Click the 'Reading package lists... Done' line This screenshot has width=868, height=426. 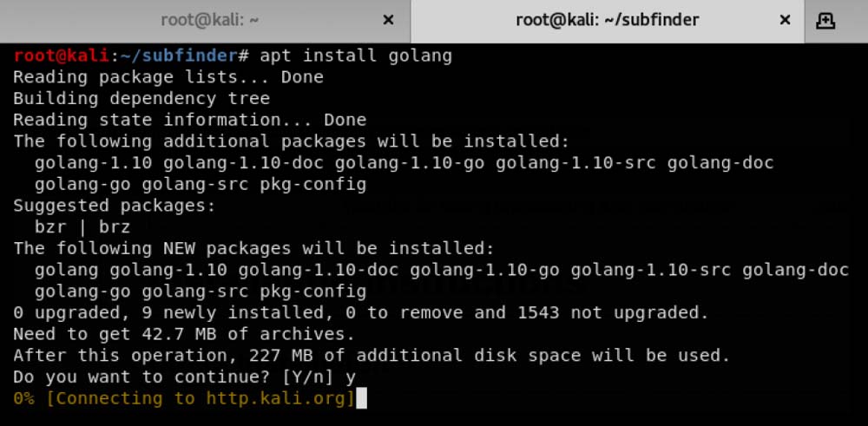click(x=168, y=77)
